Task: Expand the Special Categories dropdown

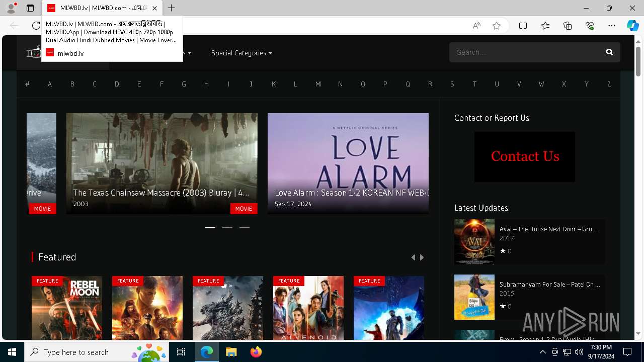Action: pos(242,53)
